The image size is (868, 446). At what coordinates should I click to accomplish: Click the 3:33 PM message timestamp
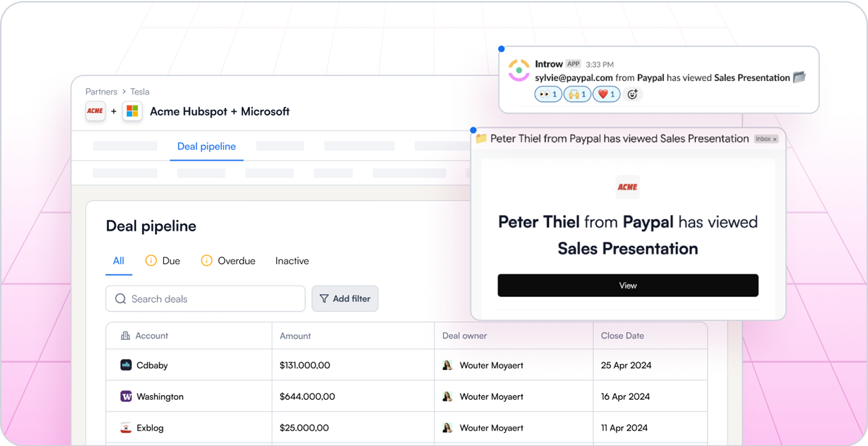[x=599, y=64]
